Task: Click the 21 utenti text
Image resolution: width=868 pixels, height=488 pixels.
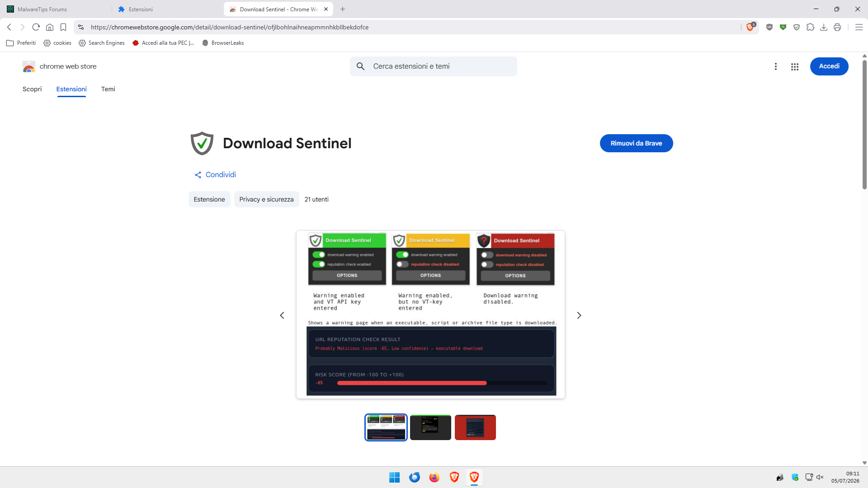Action: 316,199
